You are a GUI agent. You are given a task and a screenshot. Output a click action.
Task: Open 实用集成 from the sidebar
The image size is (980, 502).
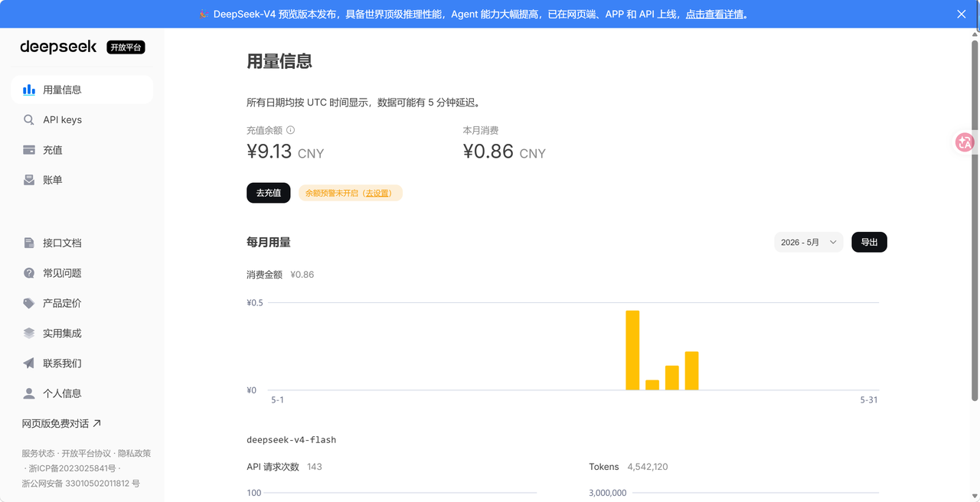pyautogui.click(x=82, y=333)
